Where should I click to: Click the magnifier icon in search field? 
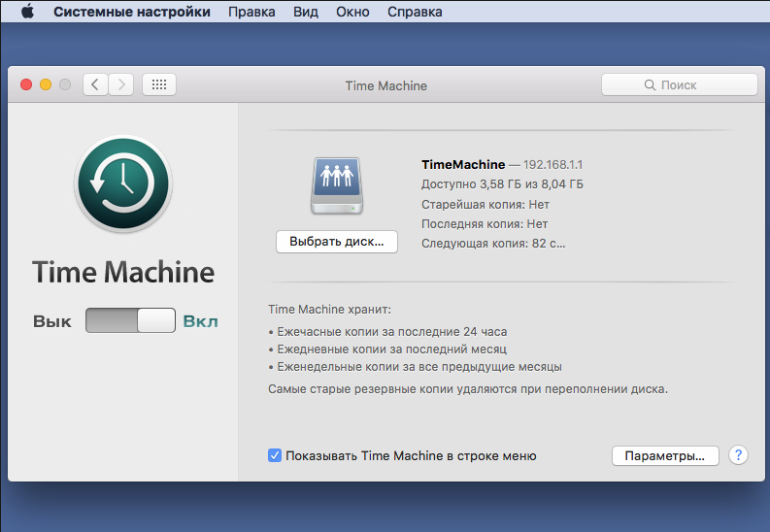coord(650,85)
